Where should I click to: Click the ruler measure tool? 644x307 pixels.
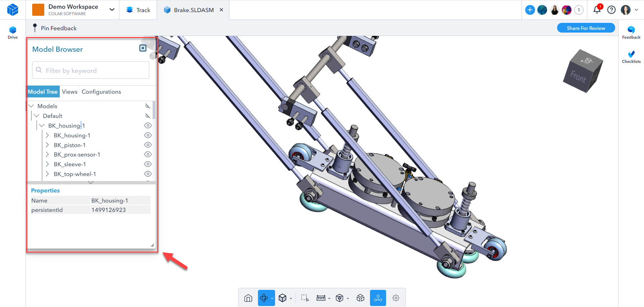coord(321,298)
